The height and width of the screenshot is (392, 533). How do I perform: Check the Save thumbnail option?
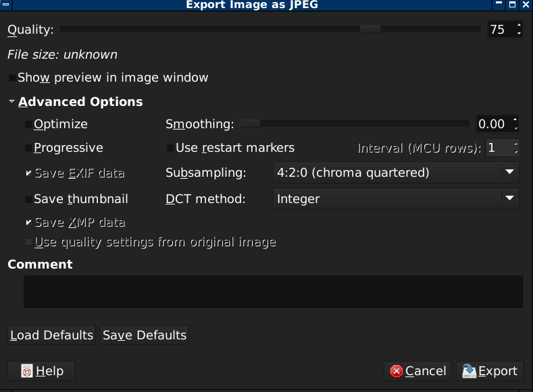point(29,199)
